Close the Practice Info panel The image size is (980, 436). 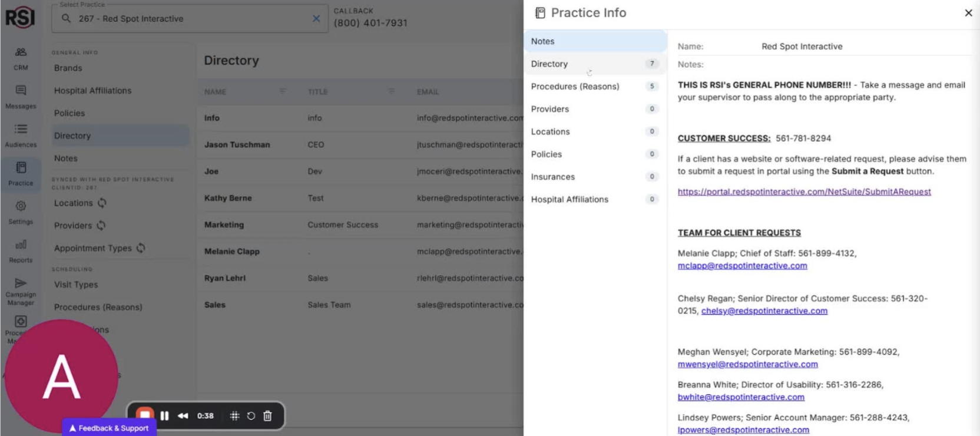pyautogui.click(x=968, y=13)
